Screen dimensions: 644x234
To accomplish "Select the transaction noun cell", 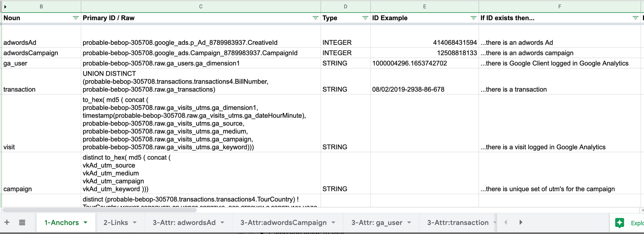I will (41, 81).
